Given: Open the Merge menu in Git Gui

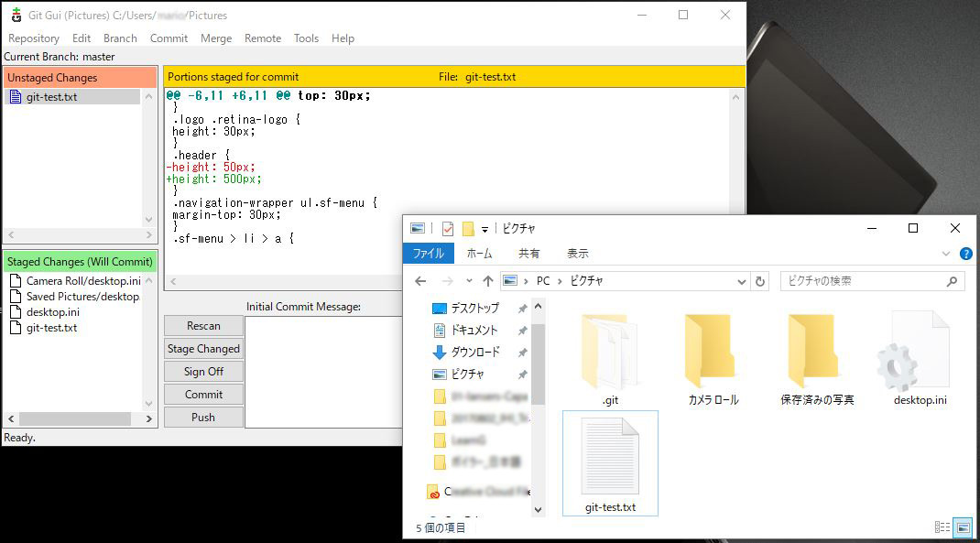Looking at the screenshot, I should [216, 38].
